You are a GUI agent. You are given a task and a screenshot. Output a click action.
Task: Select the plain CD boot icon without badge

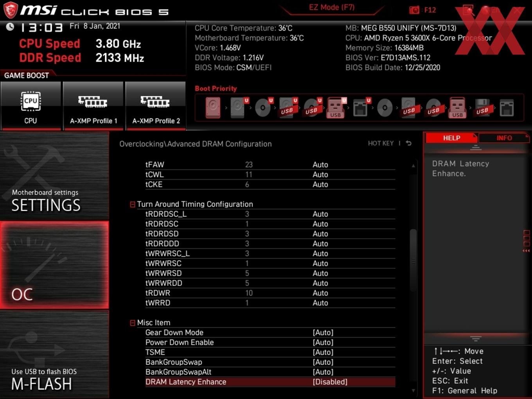[385, 108]
